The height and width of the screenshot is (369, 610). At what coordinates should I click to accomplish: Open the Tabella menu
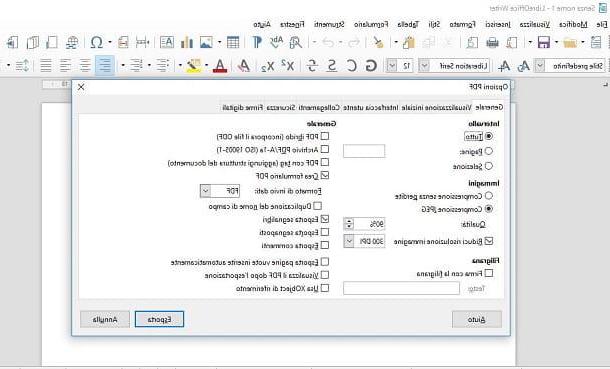pos(408,24)
